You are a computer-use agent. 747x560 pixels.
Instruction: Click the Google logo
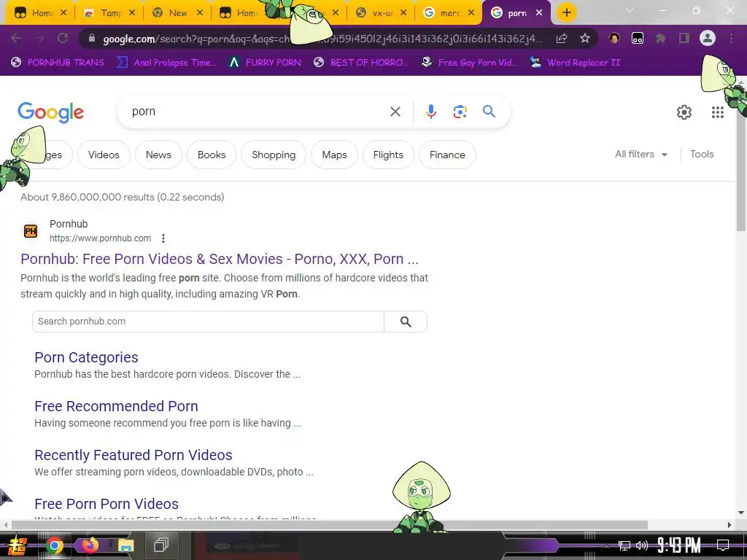(50, 112)
